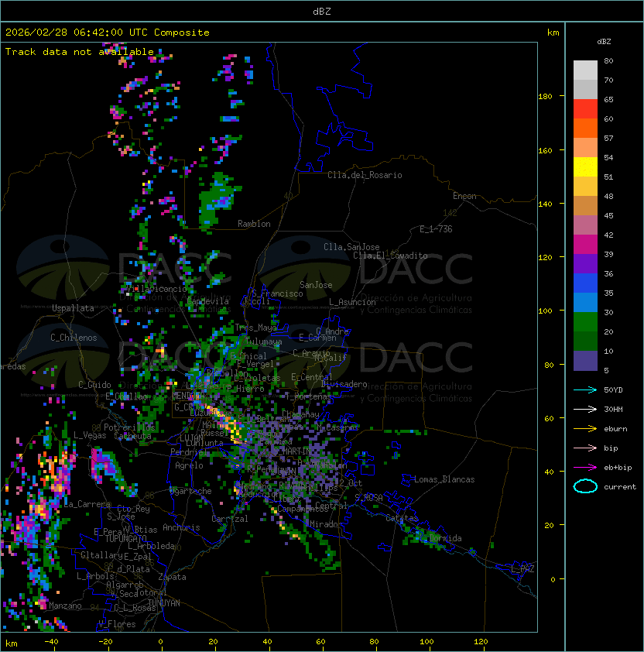Click the 'Ugarteche' place label
The height and width of the screenshot is (652, 644).
pos(191,491)
